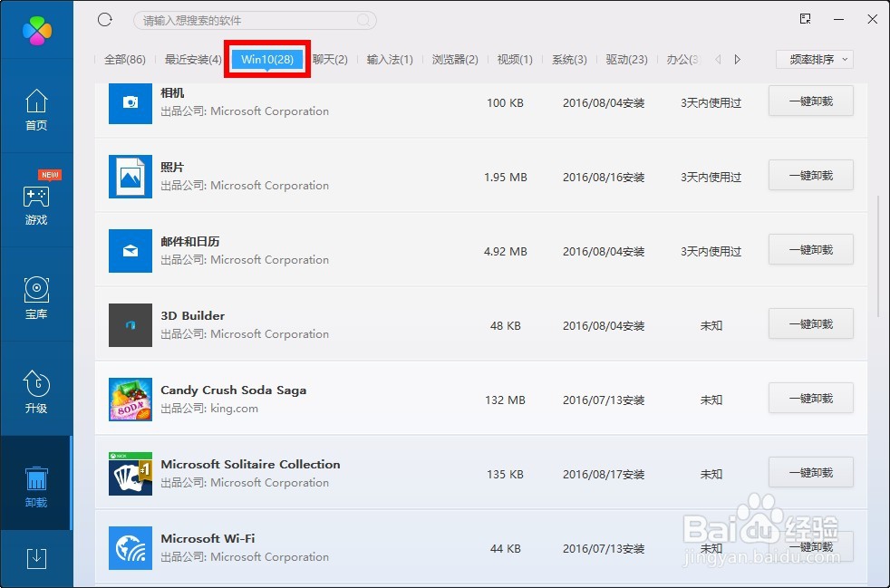Switch to the 视频(1) tab

(515, 60)
